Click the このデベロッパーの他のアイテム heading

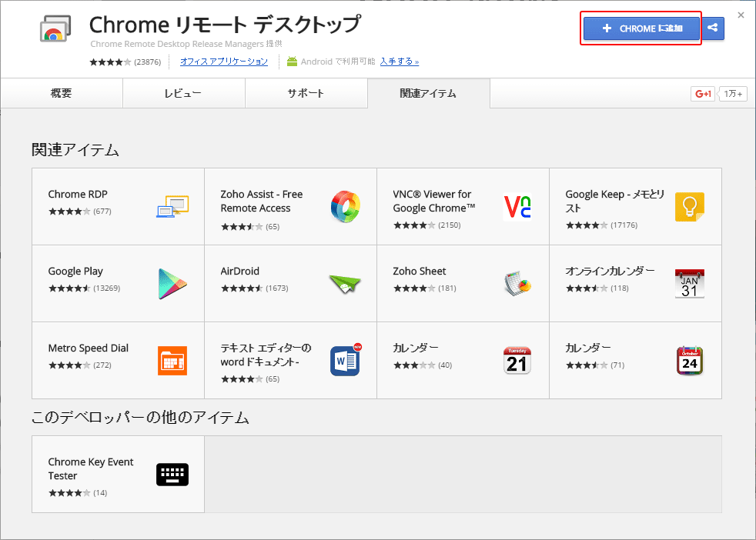point(140,417)
